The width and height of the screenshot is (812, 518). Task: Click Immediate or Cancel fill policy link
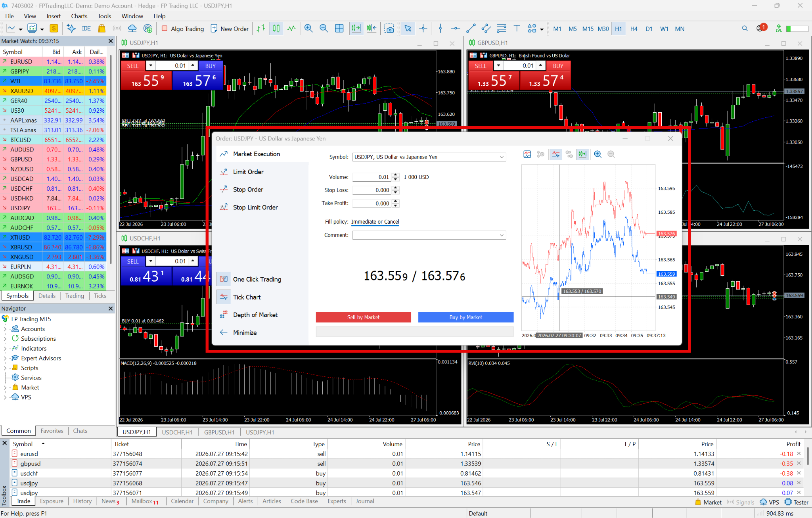tap(375, 222)
